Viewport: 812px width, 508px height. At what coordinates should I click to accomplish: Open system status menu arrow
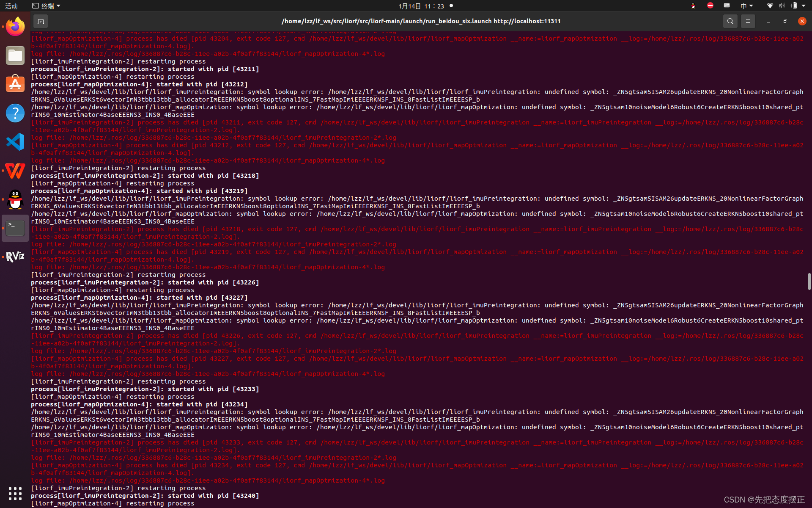point(804,6)
